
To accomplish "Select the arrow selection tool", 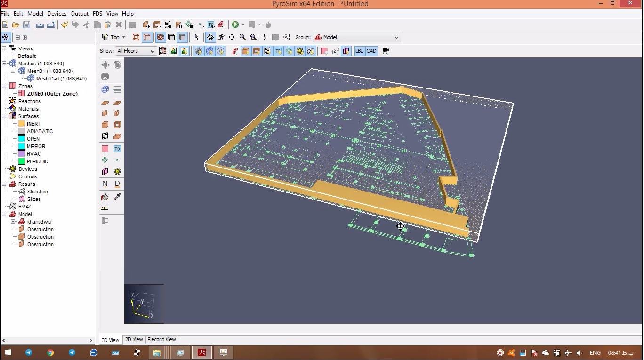I will [x=197, y=37].
